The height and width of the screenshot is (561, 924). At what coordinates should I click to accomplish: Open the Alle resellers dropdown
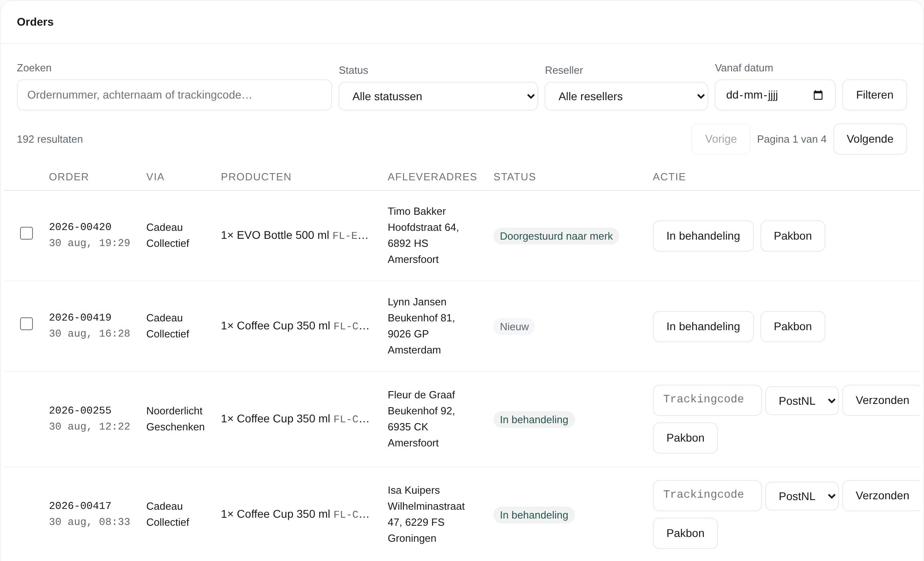coord(626,96)
